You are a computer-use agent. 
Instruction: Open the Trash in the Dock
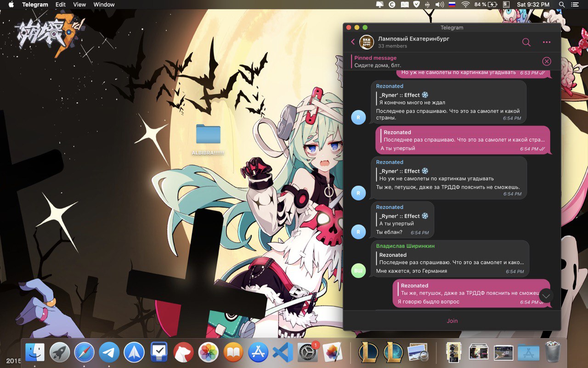(553, 353)
